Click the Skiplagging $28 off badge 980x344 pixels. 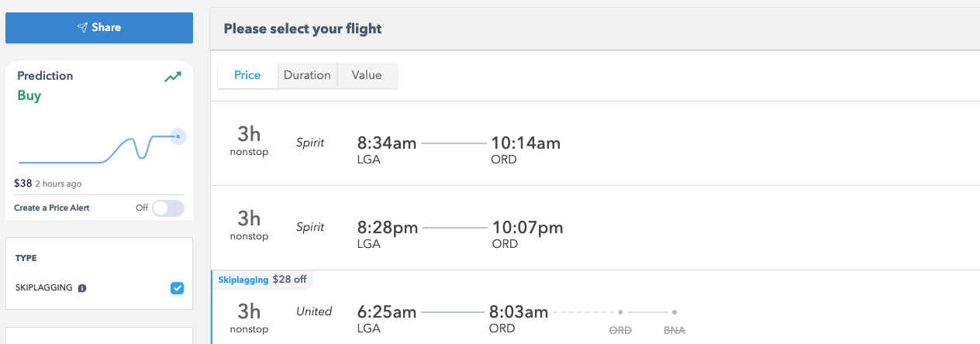[x=262, y=280]
